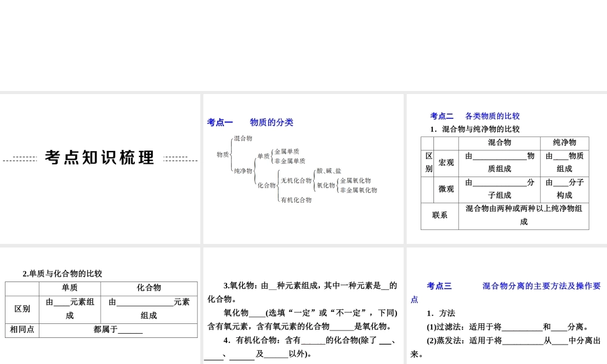Click the 非金属氧化物 node
Image resolution: width=607 pixels, height=364 pixels.
click(359, 190)
